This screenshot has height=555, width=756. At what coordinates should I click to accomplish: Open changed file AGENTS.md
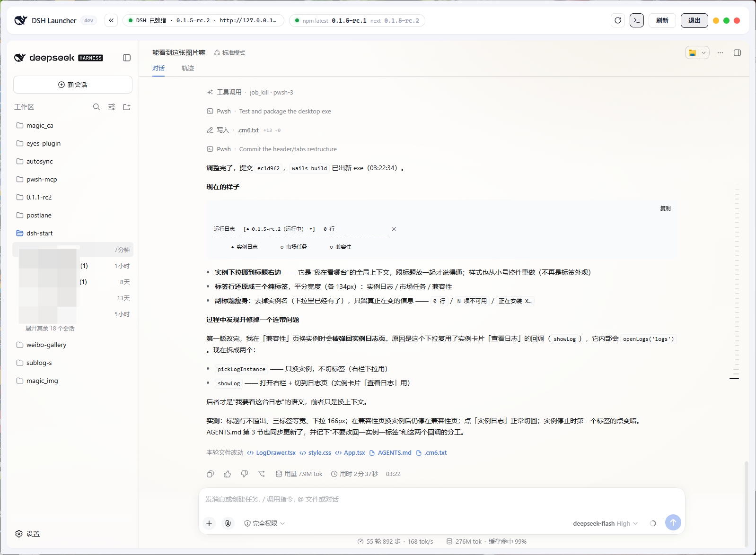(x=390, y=452)
